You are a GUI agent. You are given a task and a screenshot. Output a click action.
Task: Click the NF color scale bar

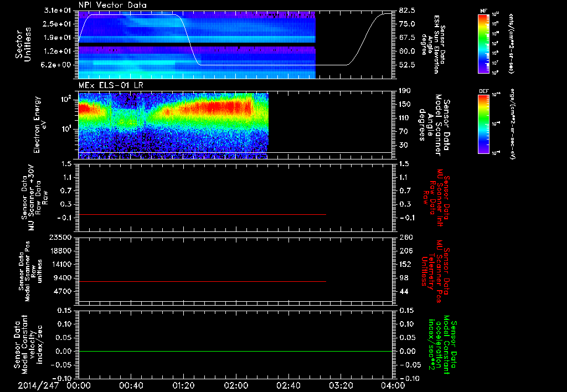point(483,44)
